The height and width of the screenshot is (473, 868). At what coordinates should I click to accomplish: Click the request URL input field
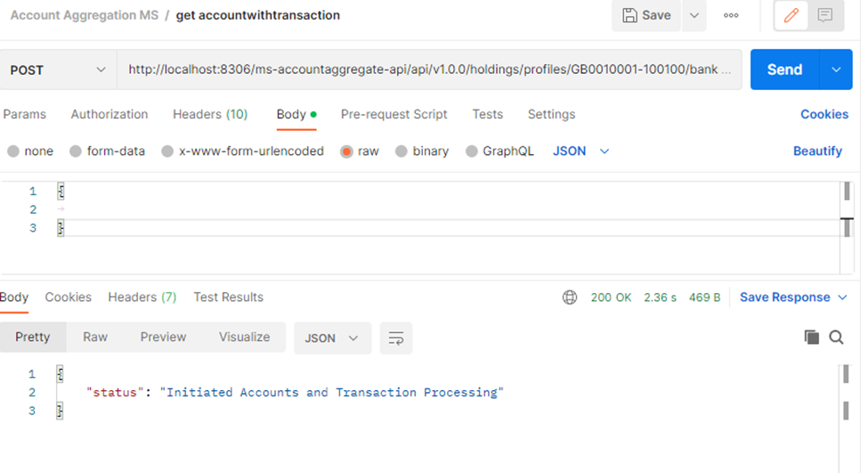click(429, 69)
